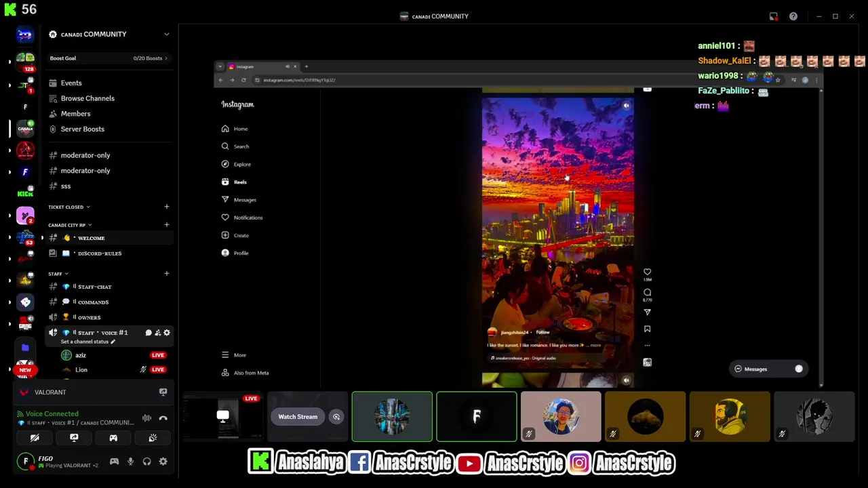Click the Watch Stream button
This screenshot has width=868, height=488.
pos(298,417)
